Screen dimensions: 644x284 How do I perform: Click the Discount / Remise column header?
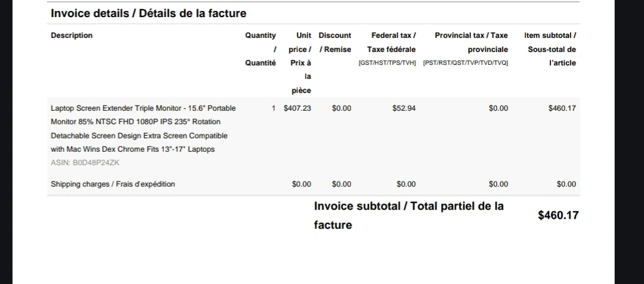pos(335,43)
